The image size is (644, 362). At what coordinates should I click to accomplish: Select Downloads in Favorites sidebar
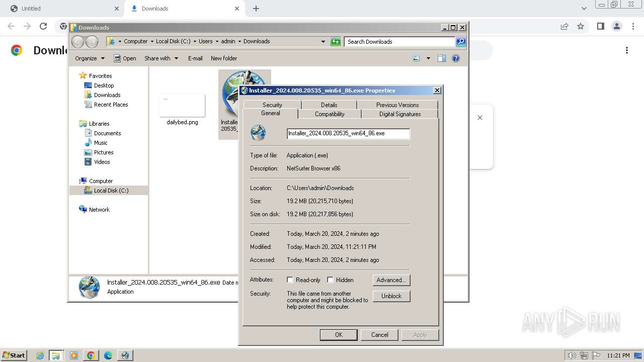point(107,95)
